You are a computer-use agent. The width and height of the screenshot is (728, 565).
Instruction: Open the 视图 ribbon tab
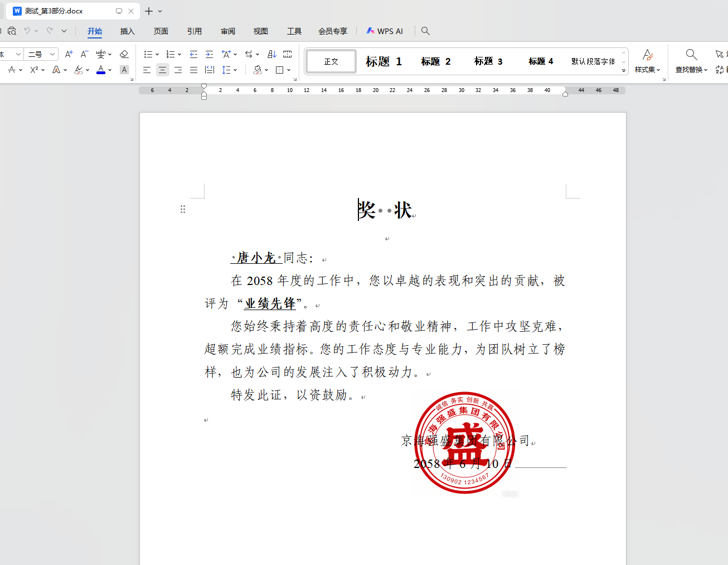(261, 31)
